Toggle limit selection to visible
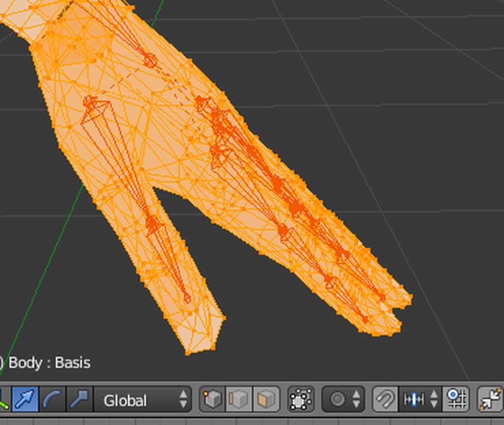 [301, 399]
